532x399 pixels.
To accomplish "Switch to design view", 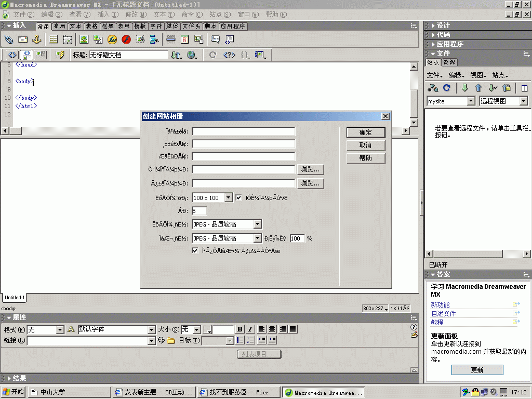I will tap(41, 55).
